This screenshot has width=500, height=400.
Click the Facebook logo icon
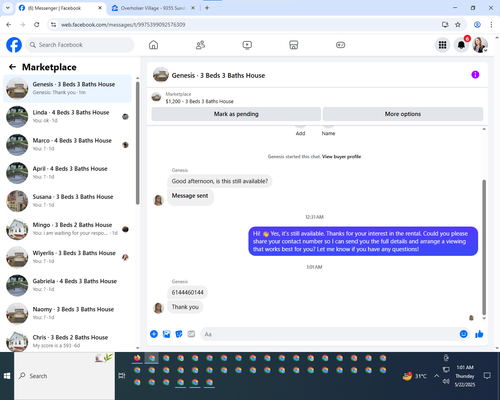14,45
